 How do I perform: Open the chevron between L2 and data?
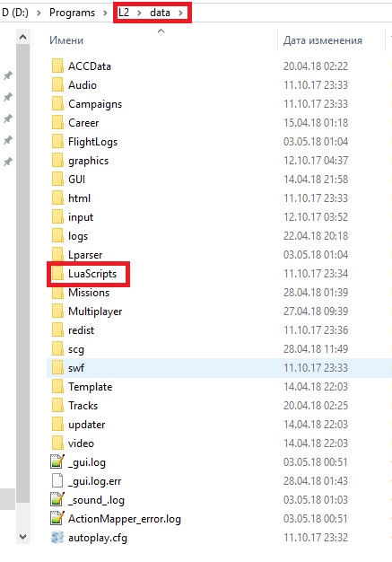click(x=140, y=13)
